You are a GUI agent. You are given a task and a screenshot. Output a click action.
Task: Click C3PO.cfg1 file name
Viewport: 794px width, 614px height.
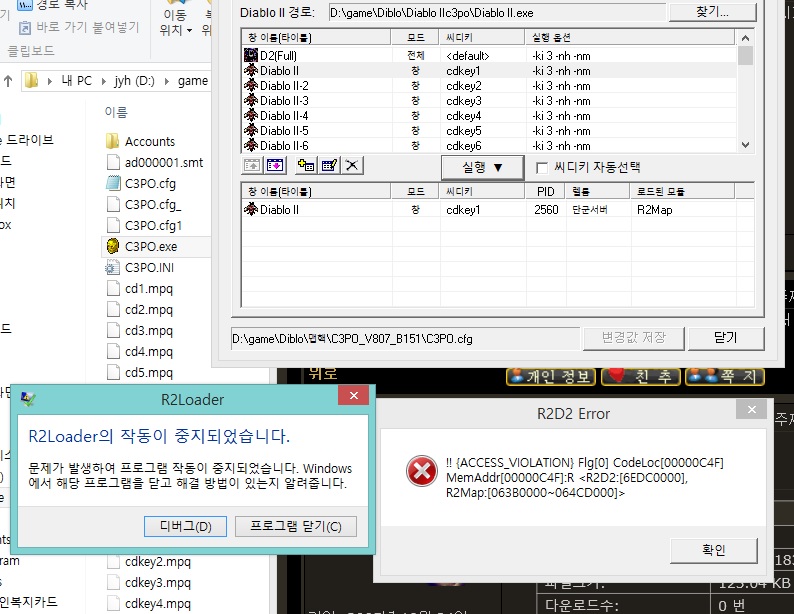coord(153,226)
